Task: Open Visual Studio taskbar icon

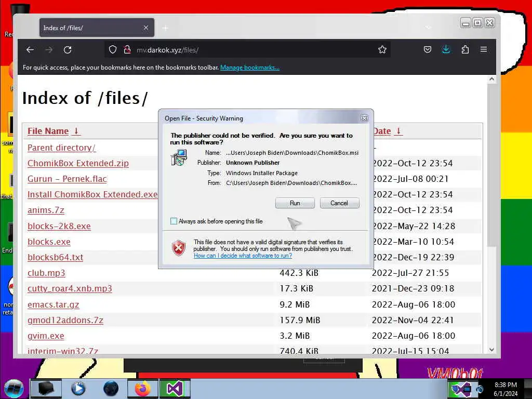Action: click(175, 389)
